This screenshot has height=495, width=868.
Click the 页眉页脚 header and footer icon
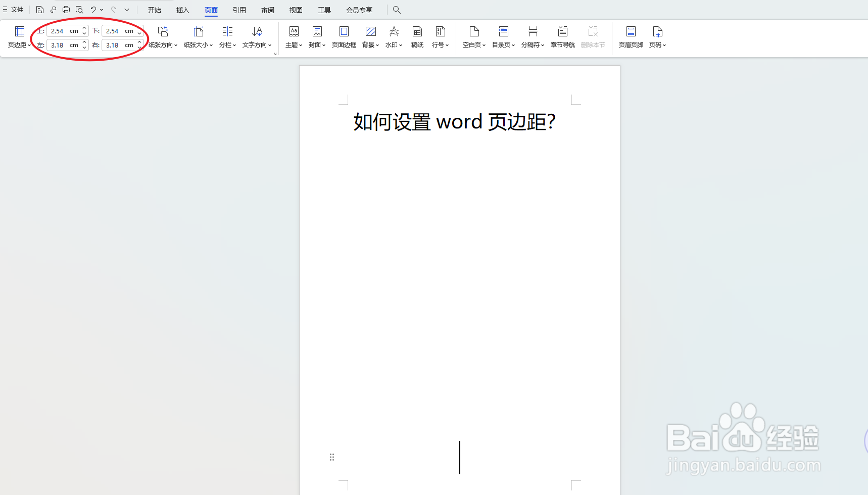pyautogui.click(x=631, y=32)
